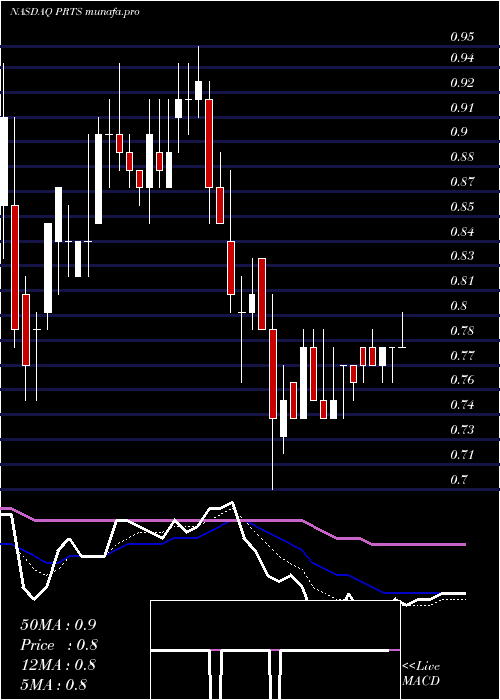Click the 0.81 price axis label
Viewport: 500px width, 700px height.
[x=462, y=281]
